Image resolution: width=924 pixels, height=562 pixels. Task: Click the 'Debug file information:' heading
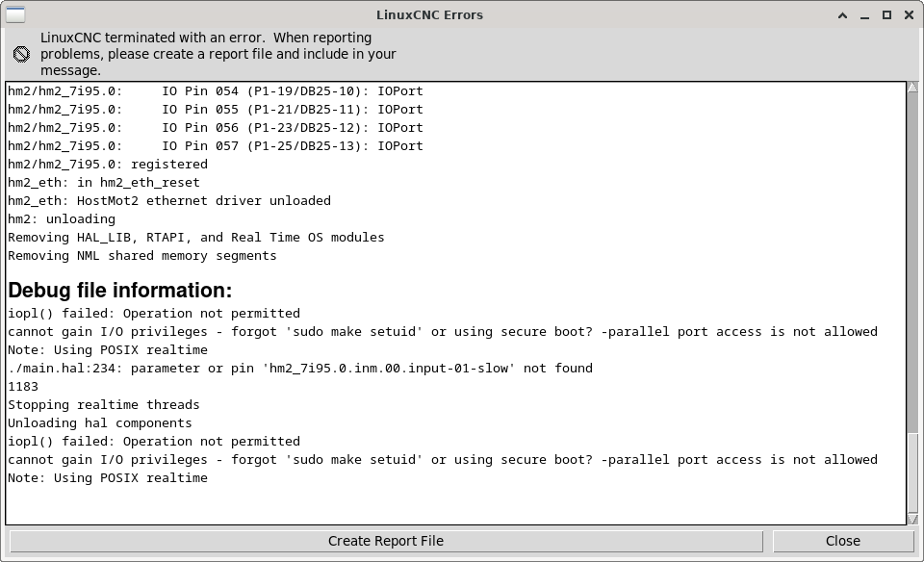coord(120,291)
